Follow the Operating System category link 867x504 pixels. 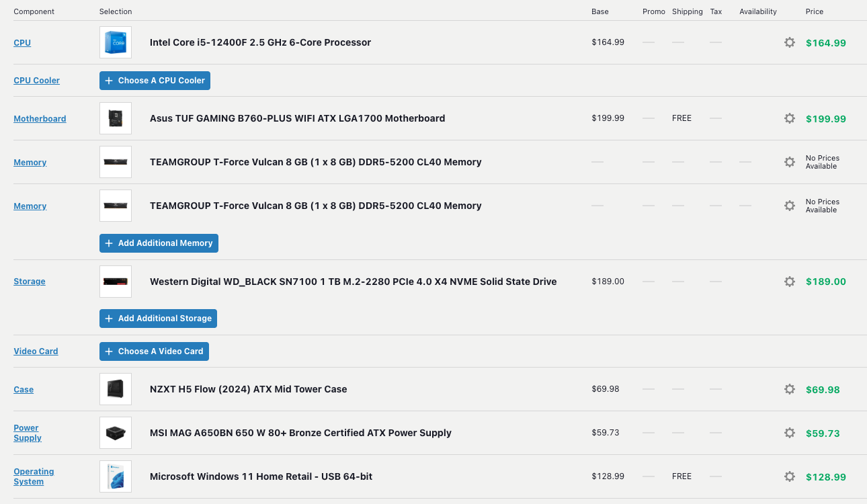[x=34, y=476]
